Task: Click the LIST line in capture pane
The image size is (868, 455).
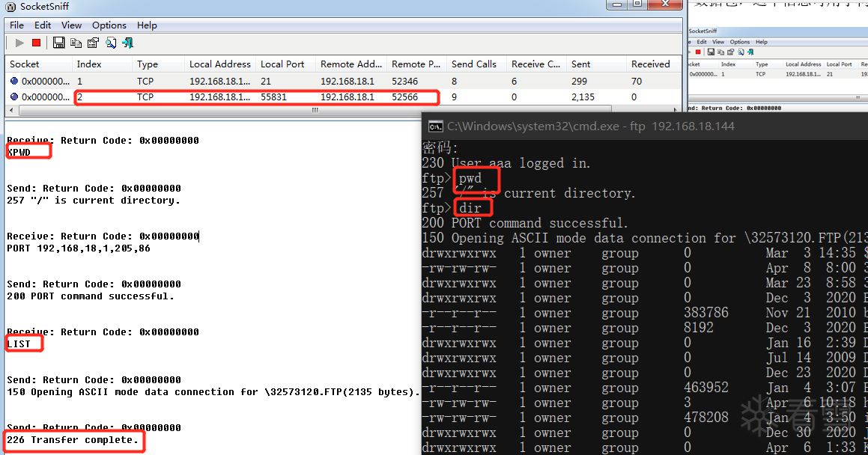Action: coord(19,344)
